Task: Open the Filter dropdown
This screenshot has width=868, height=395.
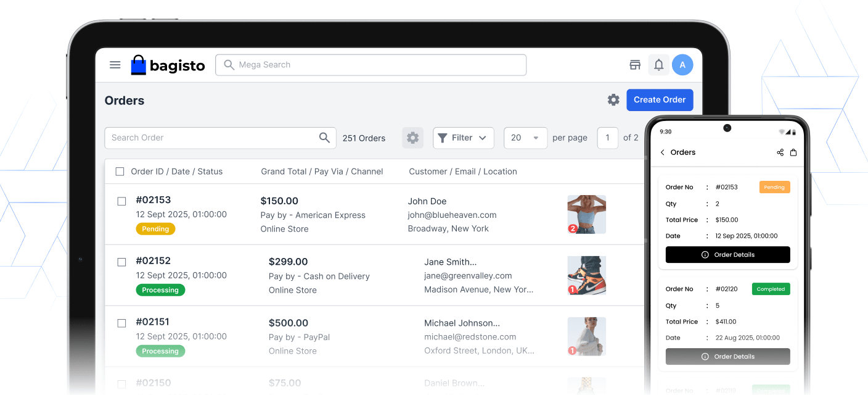Action: click(463, 138)
